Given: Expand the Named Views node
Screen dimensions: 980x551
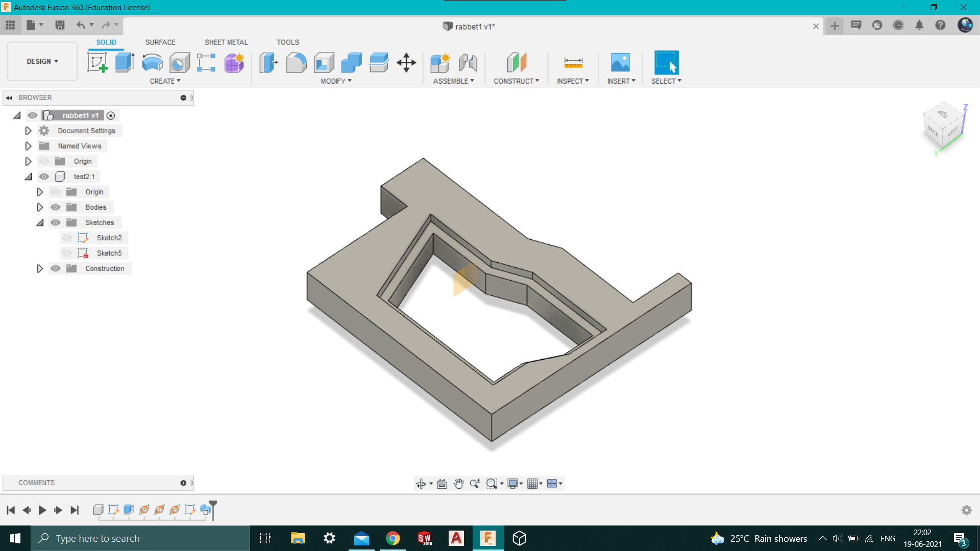Looking at the screenshot, I should coord(28,146).
